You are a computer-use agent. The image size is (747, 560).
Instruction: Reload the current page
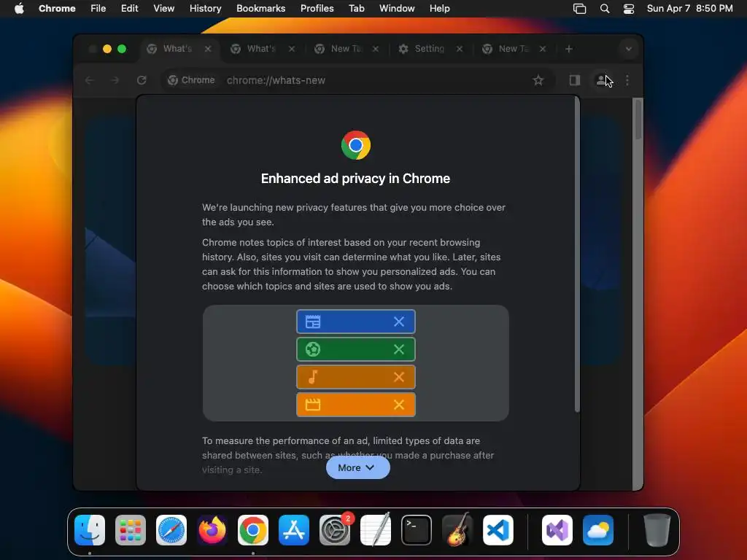pyautogui.click(x=142, y=80)
